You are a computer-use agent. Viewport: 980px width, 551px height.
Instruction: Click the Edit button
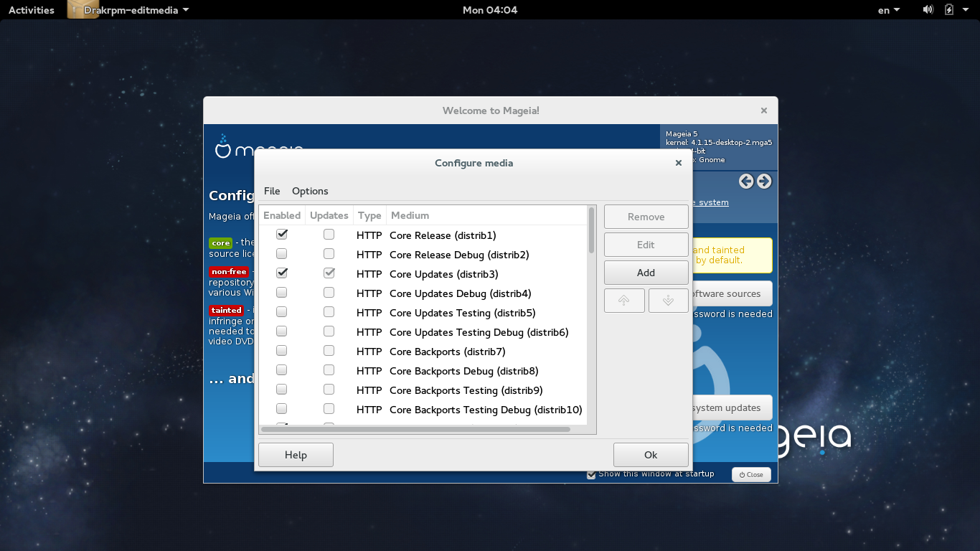pos(646,245)
